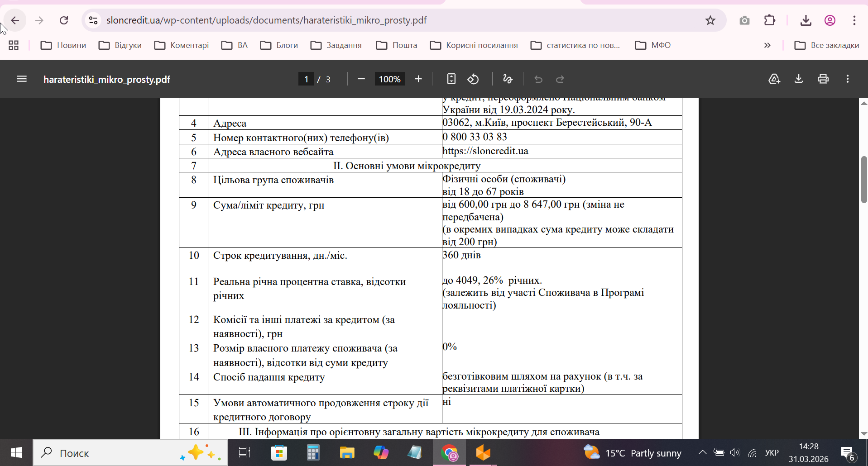This screenshot has height=466, width=868.
Task: Open Calculator from the taskbar
Action: 313,452
